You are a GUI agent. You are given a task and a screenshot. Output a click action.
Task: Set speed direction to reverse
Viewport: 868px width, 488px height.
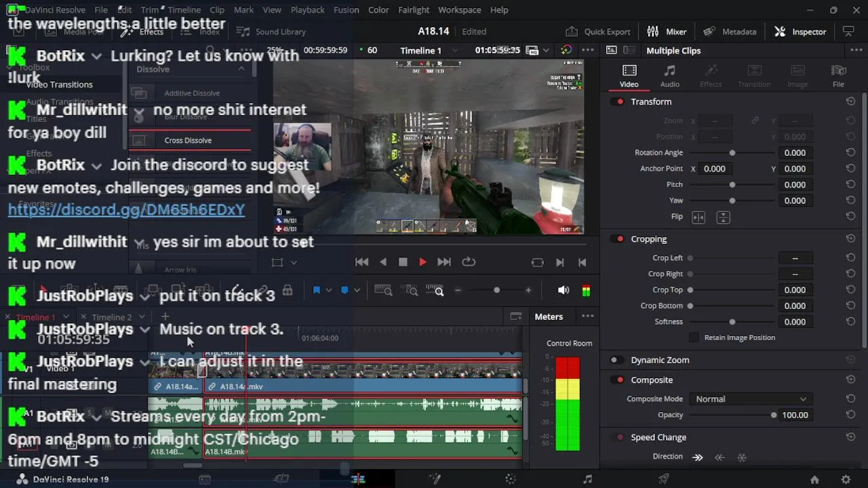point(720,457)
